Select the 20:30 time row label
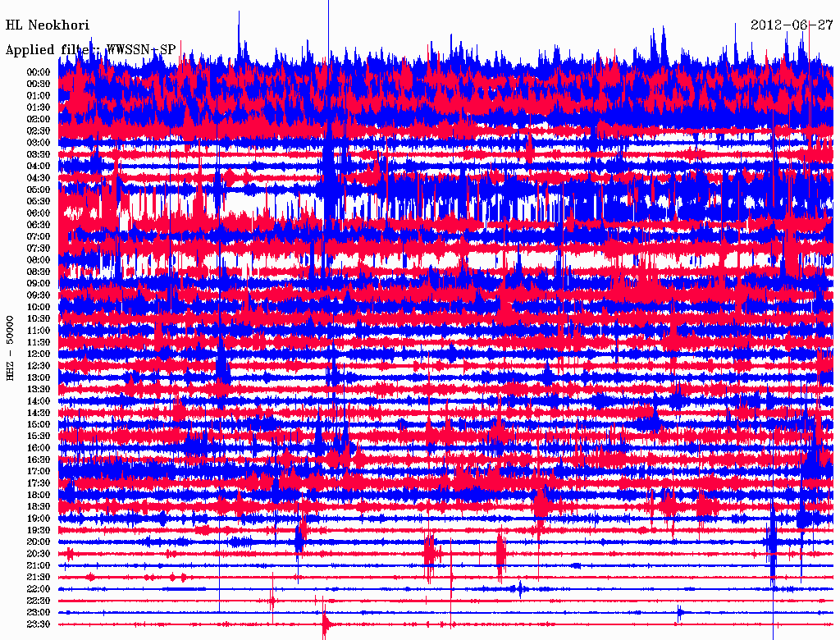 point(39,554)
